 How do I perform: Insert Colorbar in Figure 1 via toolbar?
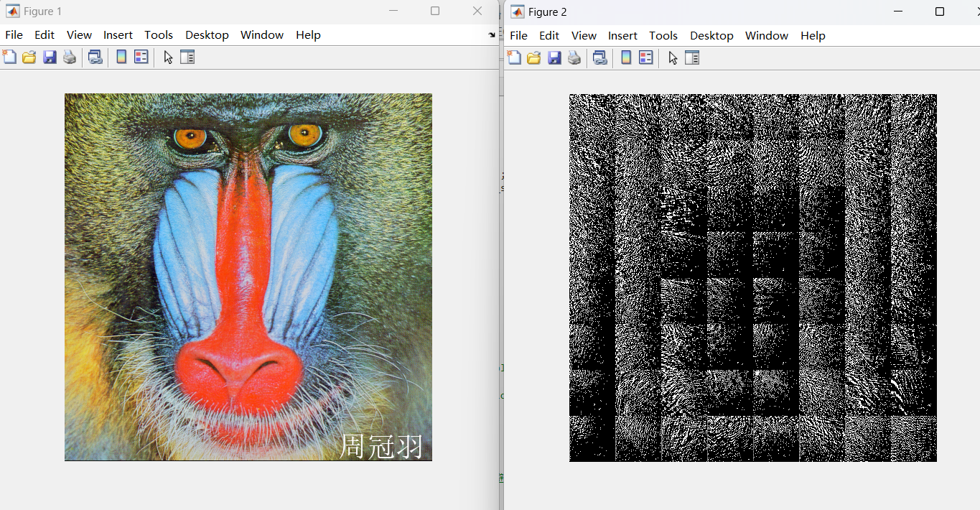(121, 57)
